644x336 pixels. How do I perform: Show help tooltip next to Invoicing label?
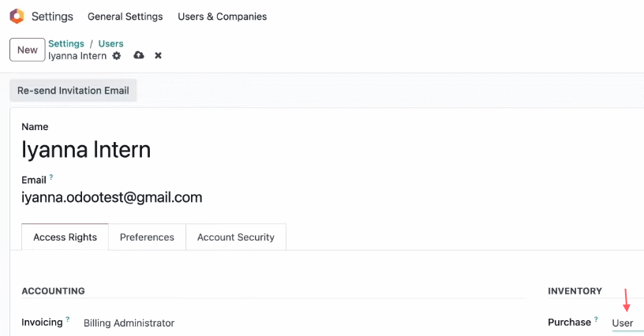coord(68,319)
